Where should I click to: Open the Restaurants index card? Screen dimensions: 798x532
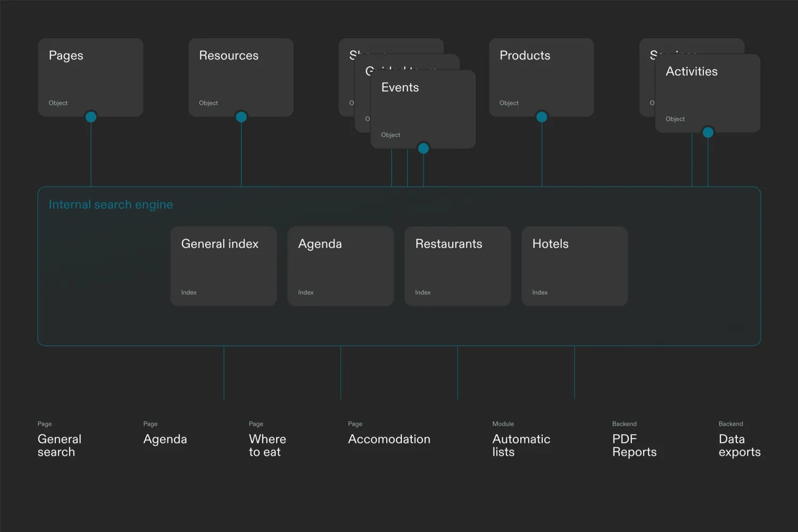pyautogui.click(x=458, y=266)
